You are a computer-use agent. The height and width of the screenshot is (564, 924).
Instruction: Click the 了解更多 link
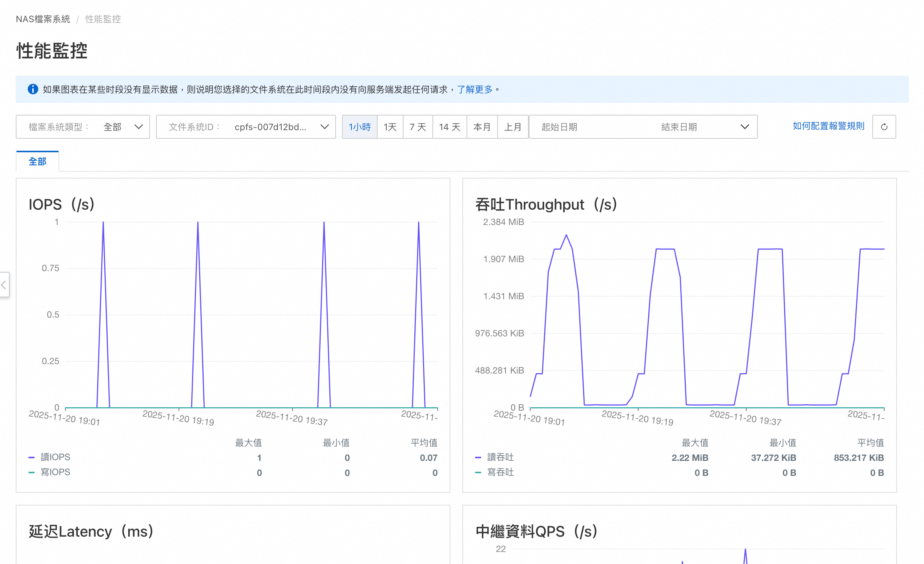474,89
